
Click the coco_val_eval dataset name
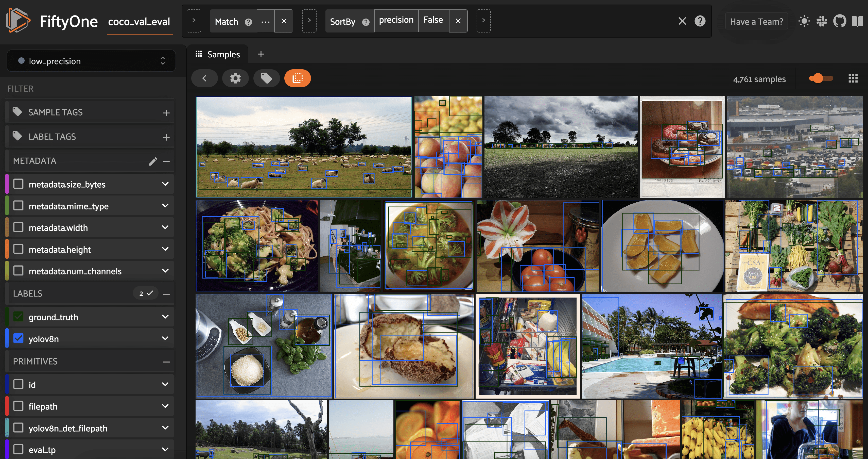[x=139, y=22]
